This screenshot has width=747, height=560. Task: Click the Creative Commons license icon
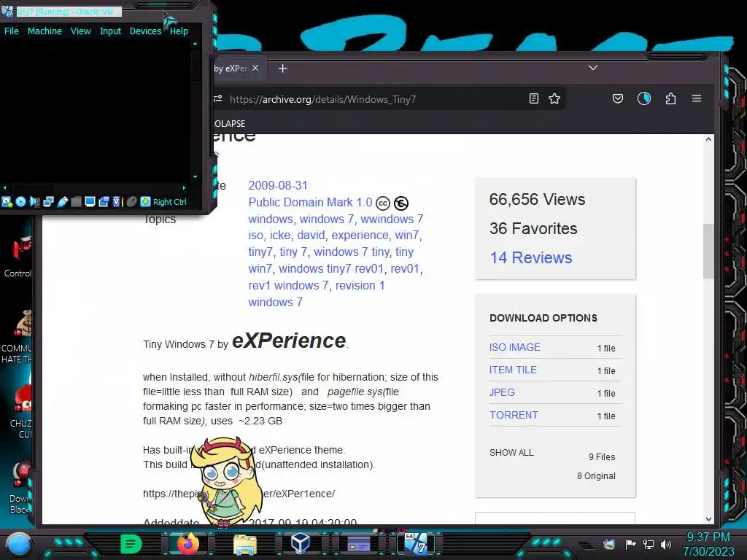click(x=382, y=203)
